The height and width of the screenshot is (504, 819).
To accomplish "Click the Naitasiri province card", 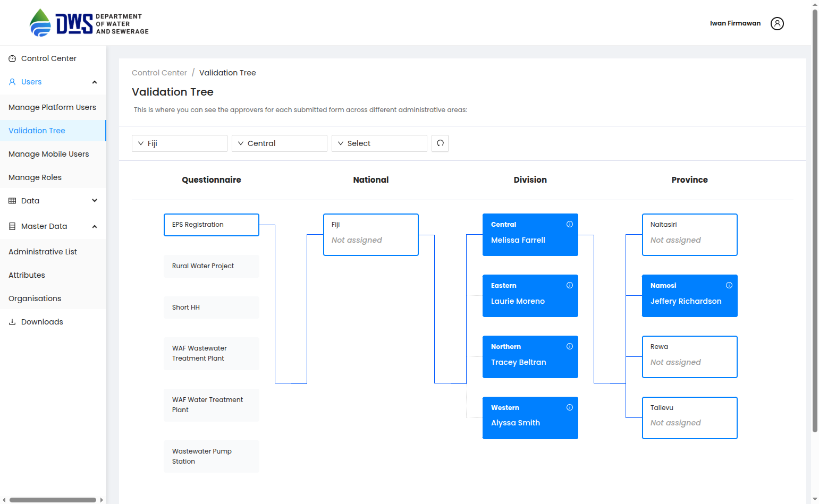I will 690,235.
